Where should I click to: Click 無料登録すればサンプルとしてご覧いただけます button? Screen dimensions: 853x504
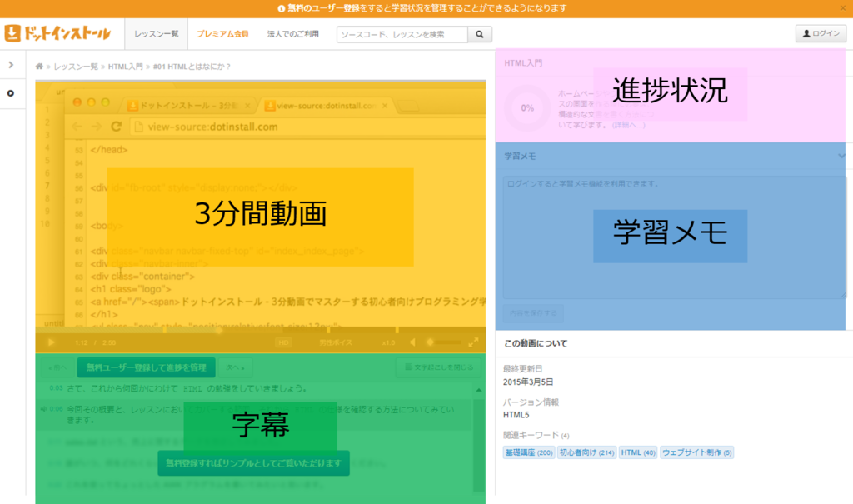coord(253,462)
